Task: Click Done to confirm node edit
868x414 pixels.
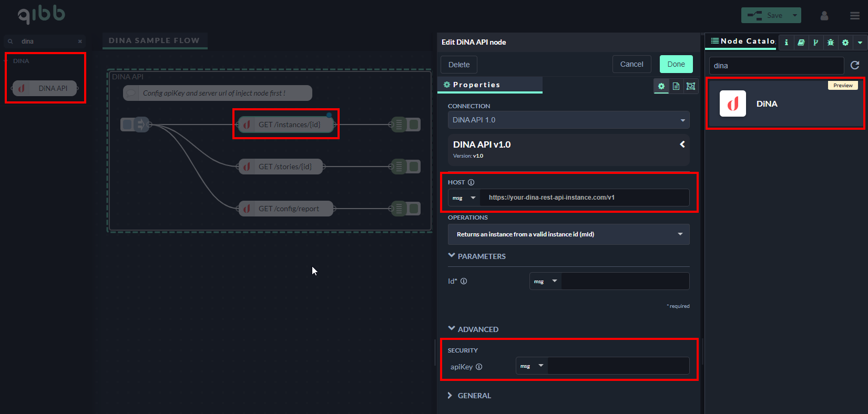Action: pyautogui.click(x=676, y=64)
